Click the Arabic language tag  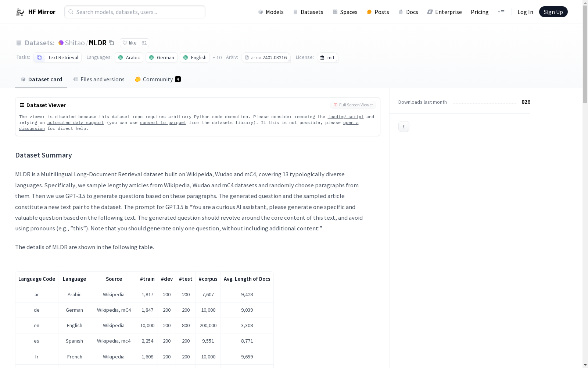tap(129, 57)
